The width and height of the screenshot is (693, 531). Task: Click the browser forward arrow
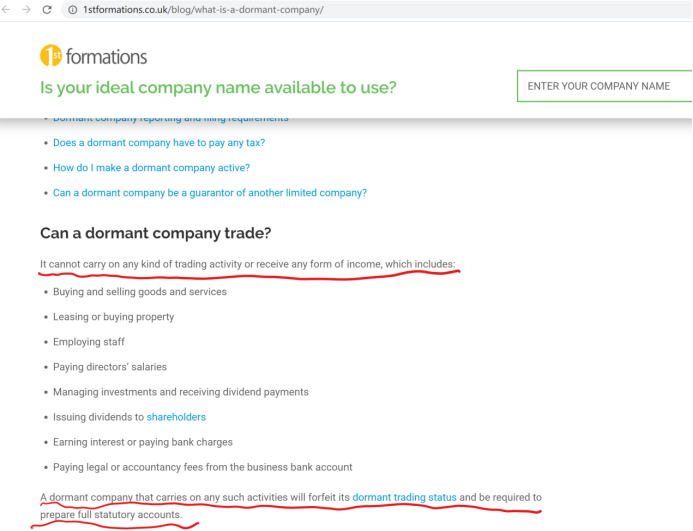27,9
